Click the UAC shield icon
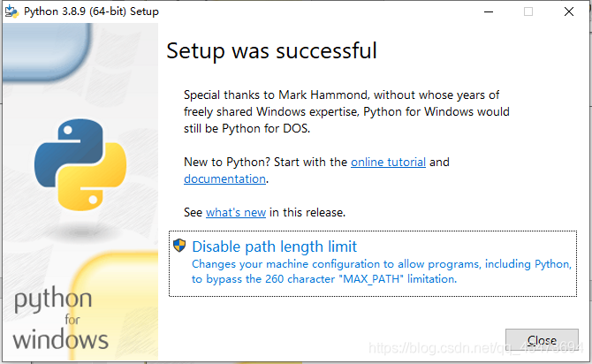This screenshot has width=592, height=364. tap(179, 246)
